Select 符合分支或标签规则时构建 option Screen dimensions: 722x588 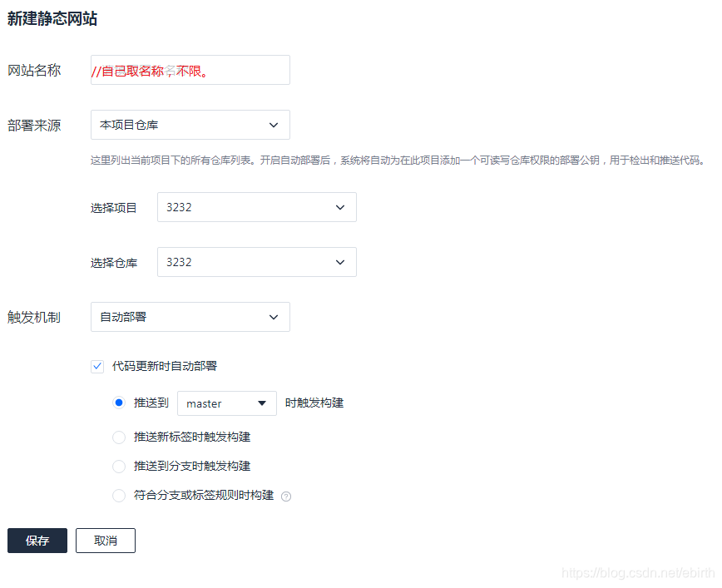click(119, 495)
